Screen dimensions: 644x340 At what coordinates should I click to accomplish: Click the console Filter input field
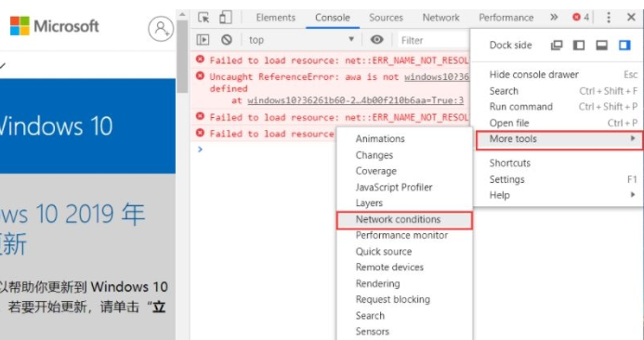(433, 40)
